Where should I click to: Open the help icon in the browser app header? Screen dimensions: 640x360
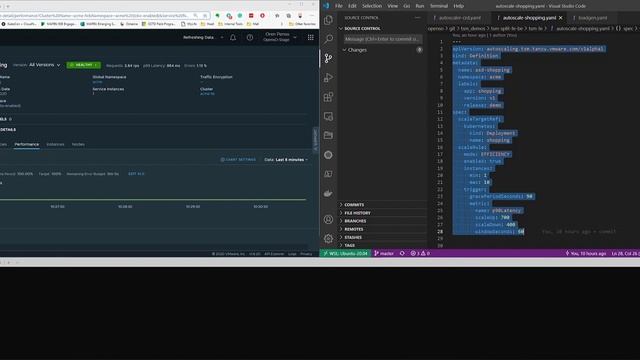(x=250, y=38)
